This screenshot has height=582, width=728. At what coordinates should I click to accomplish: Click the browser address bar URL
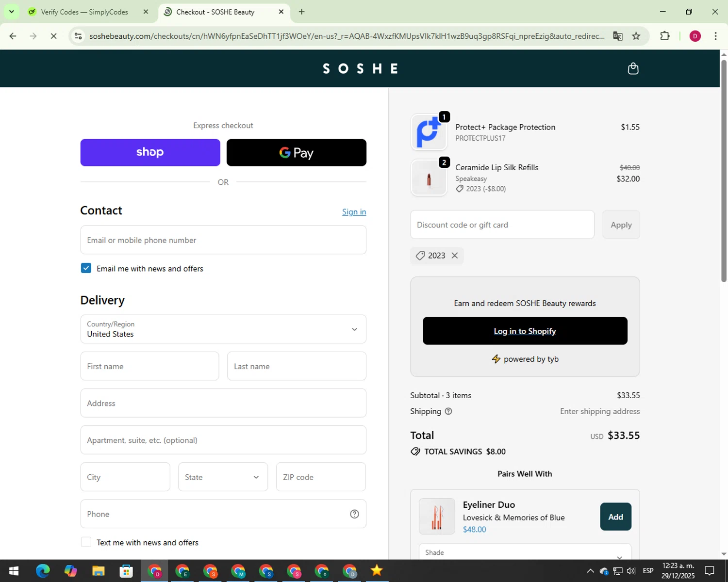(x=347, y=36)
